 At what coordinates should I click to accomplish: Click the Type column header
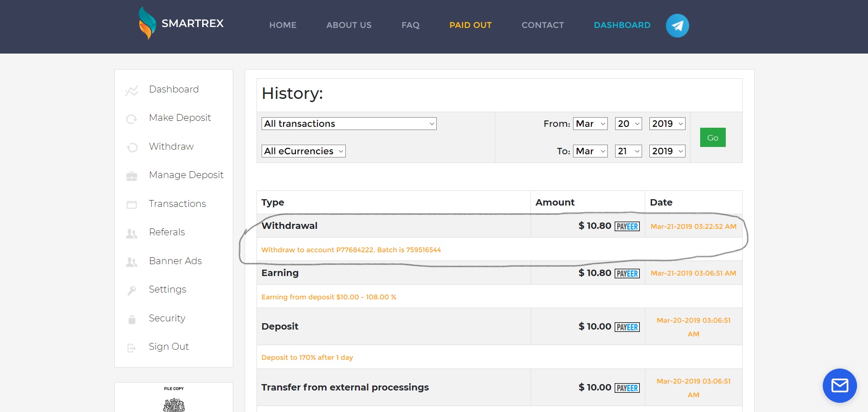[273, 203]
